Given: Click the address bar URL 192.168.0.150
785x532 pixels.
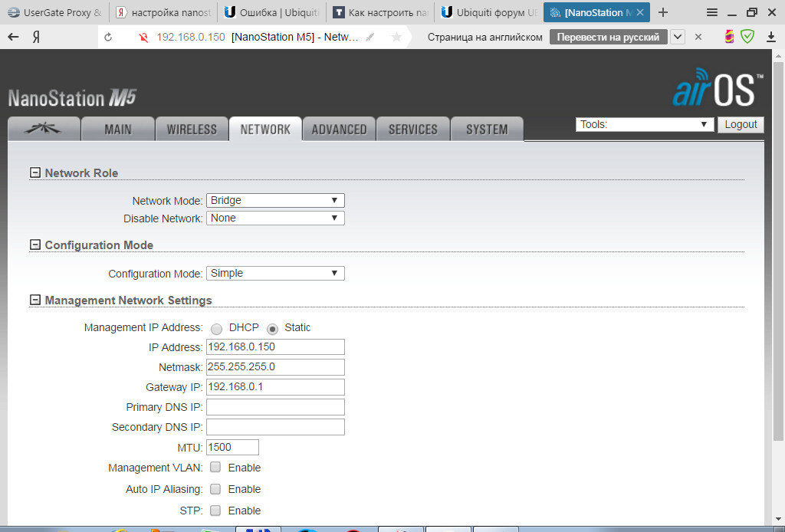Looking at the screenshot, I should click(191, 37).
